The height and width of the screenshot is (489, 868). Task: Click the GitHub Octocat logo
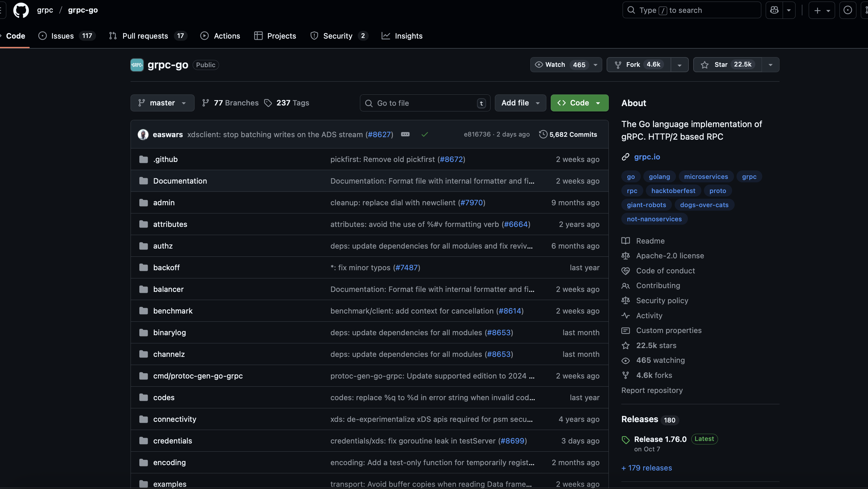21,10
